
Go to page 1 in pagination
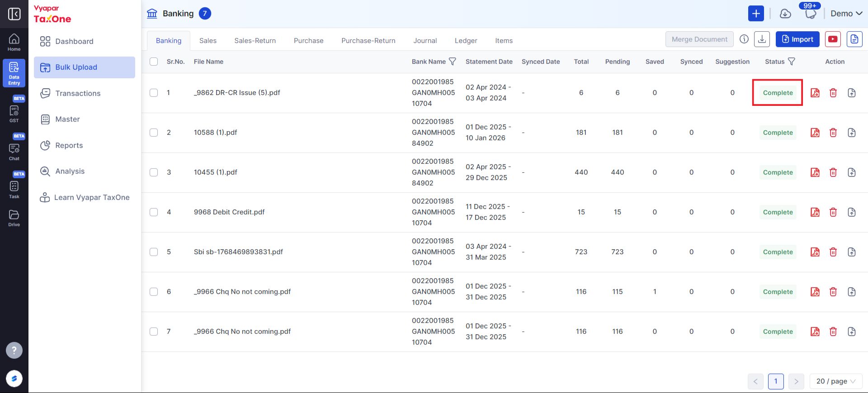pos(776,381)
